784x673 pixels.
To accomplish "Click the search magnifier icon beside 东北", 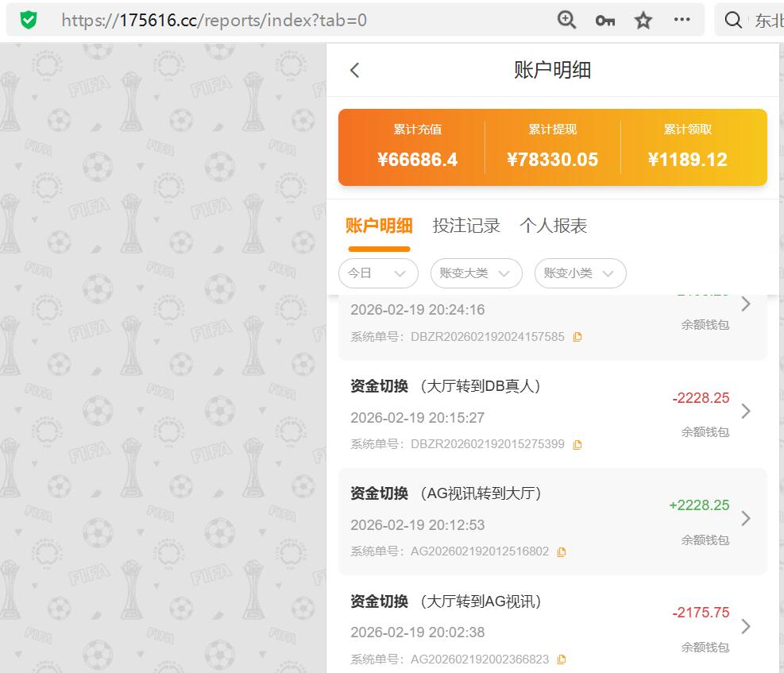I will [732, 19].
